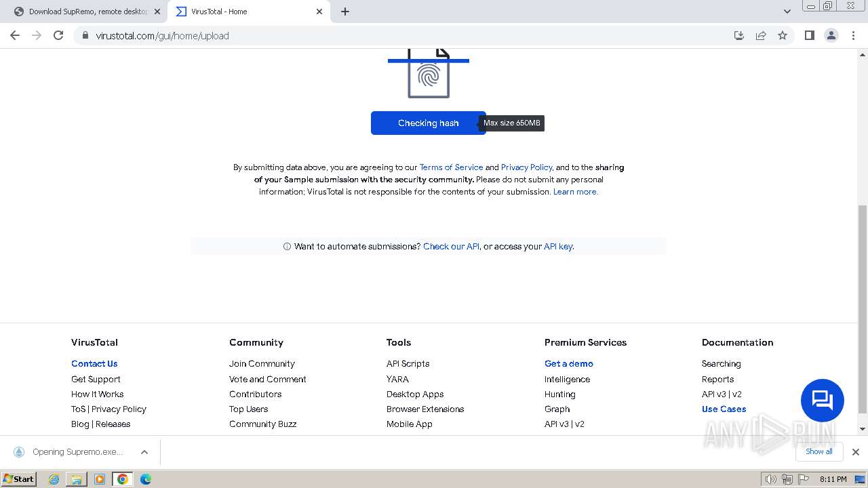Reload the VirusTotal page

pos(58,35)
